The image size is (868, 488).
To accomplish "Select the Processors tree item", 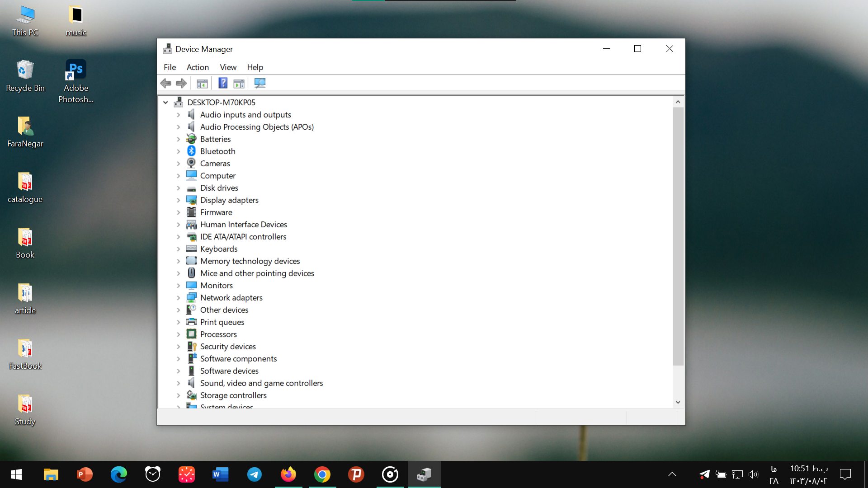I will coord(218,334).
